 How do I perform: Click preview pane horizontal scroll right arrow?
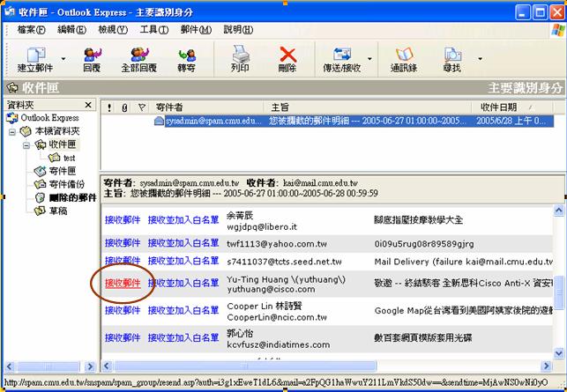(547, 366)
